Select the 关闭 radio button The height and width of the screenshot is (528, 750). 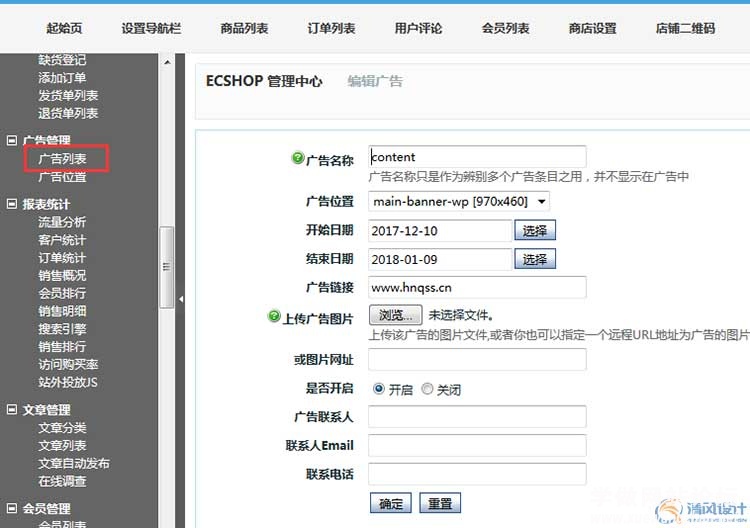coord(427,389)
